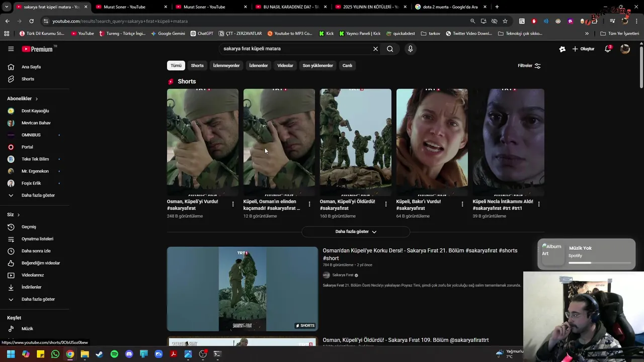Viewport: 644px width, 362px height.
Task: Expand more Shorts with "Daha fazla göster"
Action: click(x=356, y=232)
